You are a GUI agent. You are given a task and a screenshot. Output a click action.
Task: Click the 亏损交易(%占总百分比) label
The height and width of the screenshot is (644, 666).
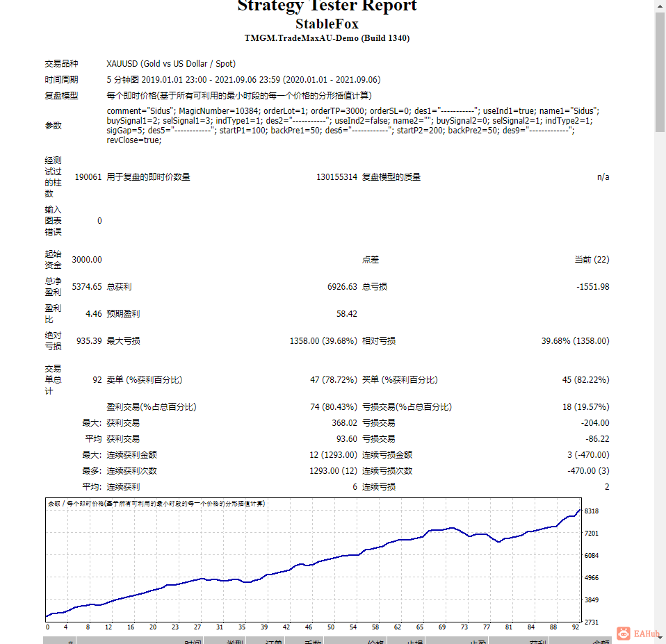[x=407, y=407]
